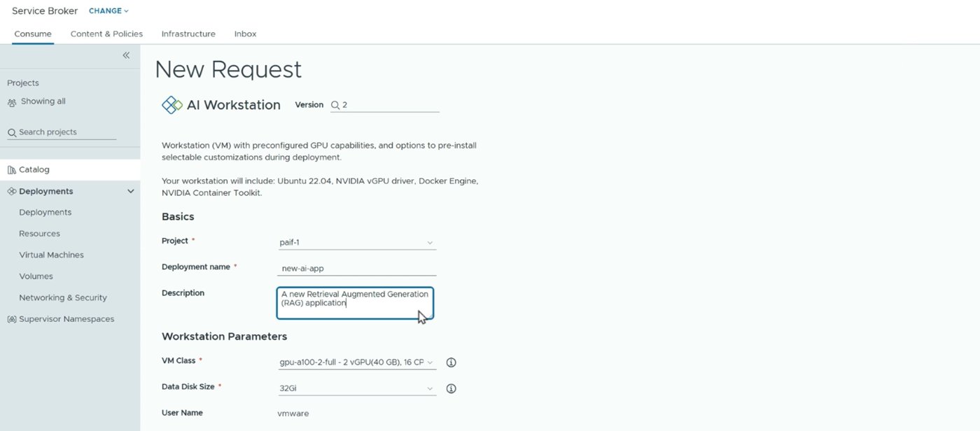The width and height of the screenshot is (980, 431).
Task: Click the info icon beside Data Disk Size
Action: pyautogui.click(x=451, y=388)
